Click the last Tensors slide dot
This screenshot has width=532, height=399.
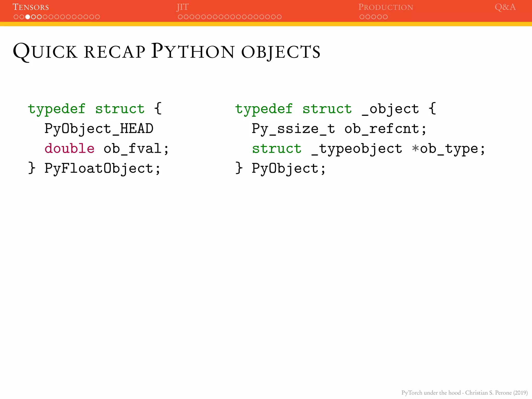97,17
